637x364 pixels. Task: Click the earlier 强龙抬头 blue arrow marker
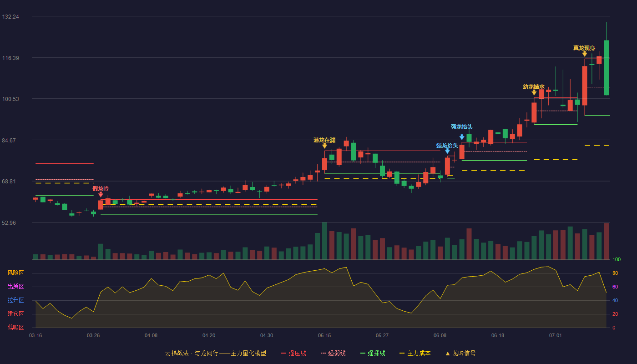447,151
